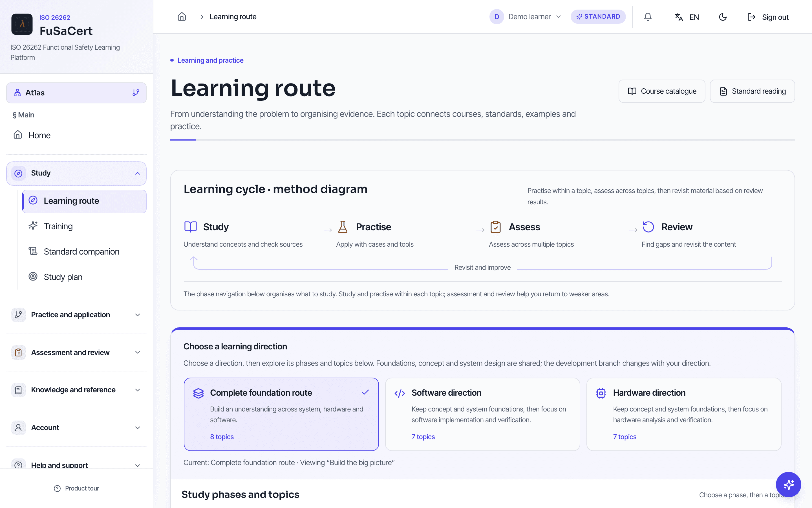Click the 8 topics link
The height and width of the screenshot is (508, 812).
coord(222,437)
